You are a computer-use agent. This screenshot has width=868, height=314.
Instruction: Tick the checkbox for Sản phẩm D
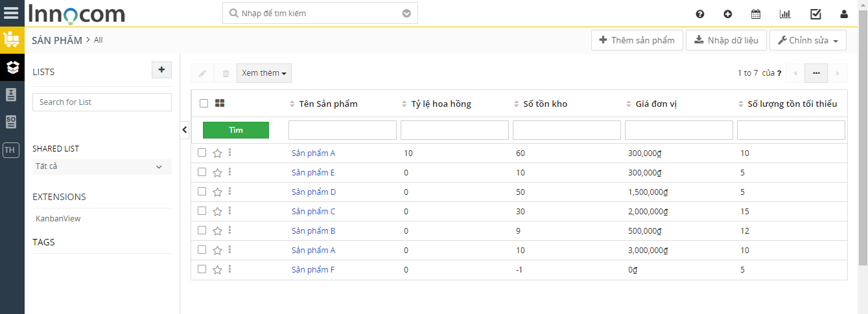[x=202, y=192]
